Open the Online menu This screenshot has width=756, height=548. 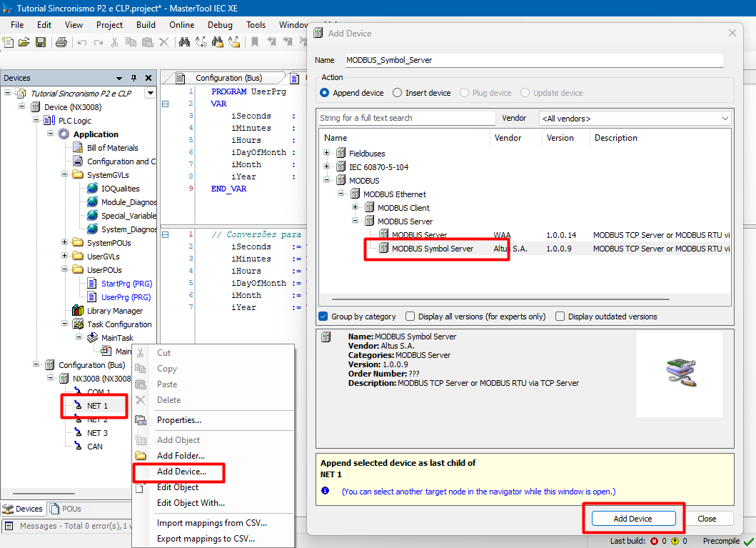pos(182,25)
